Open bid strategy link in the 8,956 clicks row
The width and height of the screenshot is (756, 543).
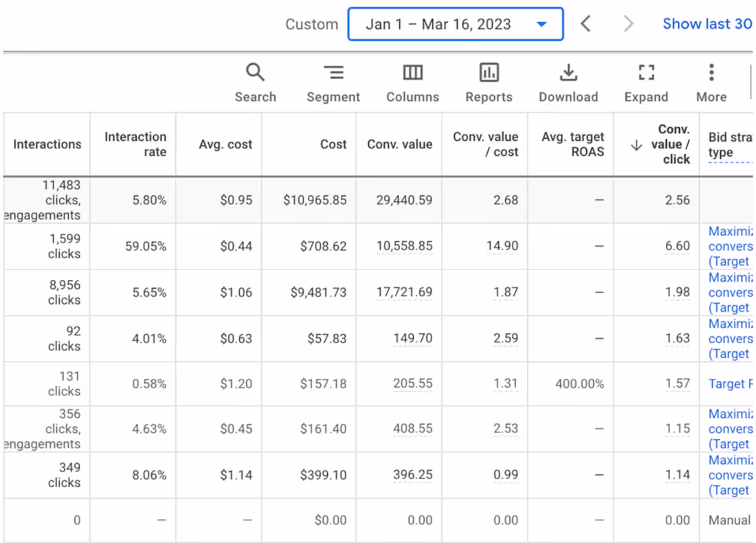pyautogui.click(x=730, y=292)
